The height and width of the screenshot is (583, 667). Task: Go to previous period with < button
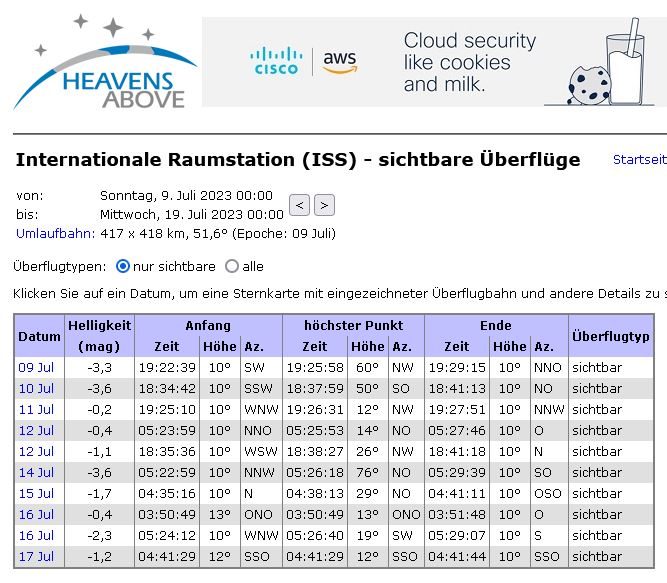point(299,205)
